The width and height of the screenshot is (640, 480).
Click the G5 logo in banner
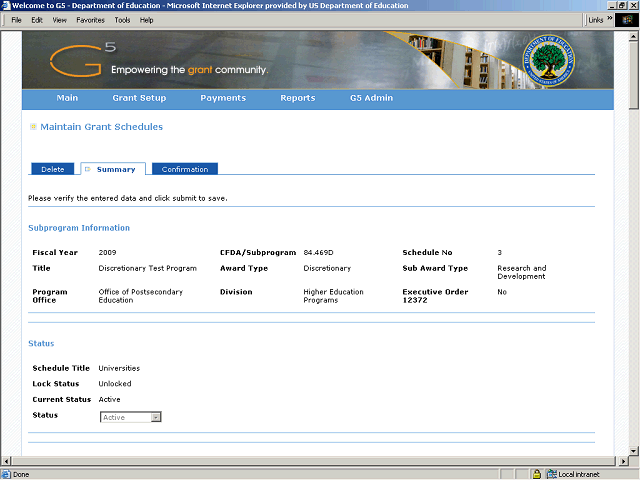pos(83,60)
